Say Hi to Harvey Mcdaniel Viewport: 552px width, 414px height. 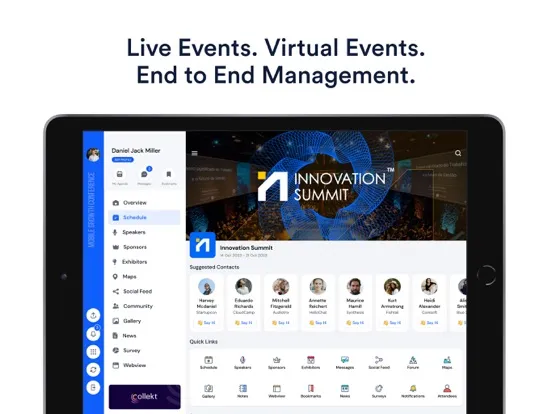tap(206, 323)
